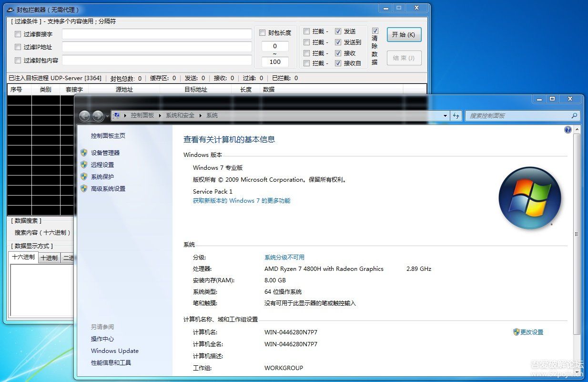This screenshot has height=382, width=588.
Task: Open Windows Update link
Action: pos(115,351)
